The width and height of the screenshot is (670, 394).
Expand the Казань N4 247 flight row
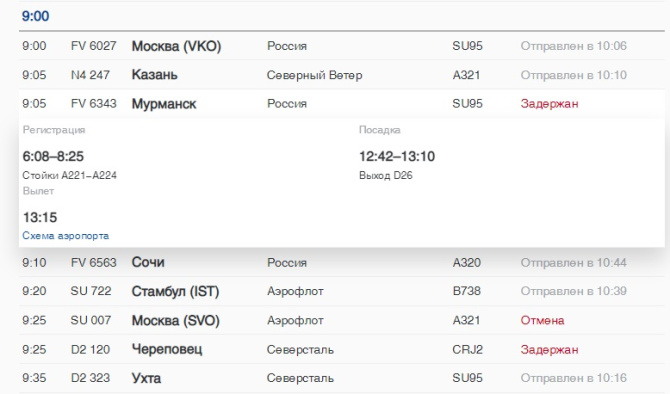[x=342, y=75]
